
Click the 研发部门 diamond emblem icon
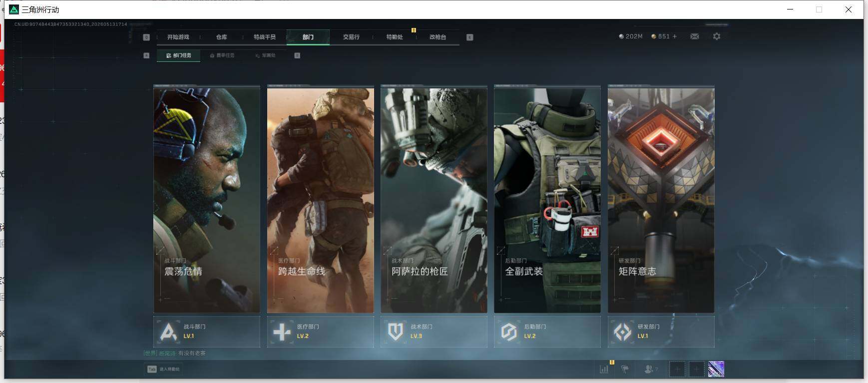point(622,332)
